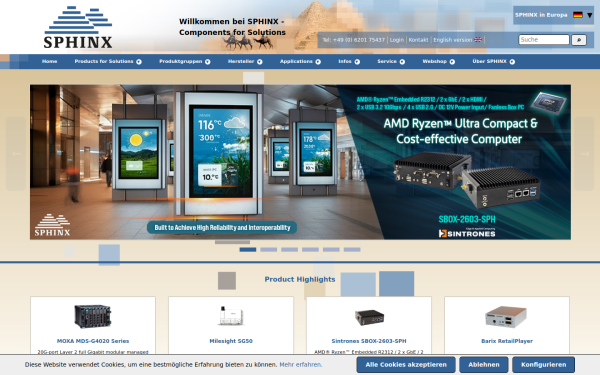This screenshot has height=375, width=600.
Task: Open the Infos menu label
Action: pos(345,61)
